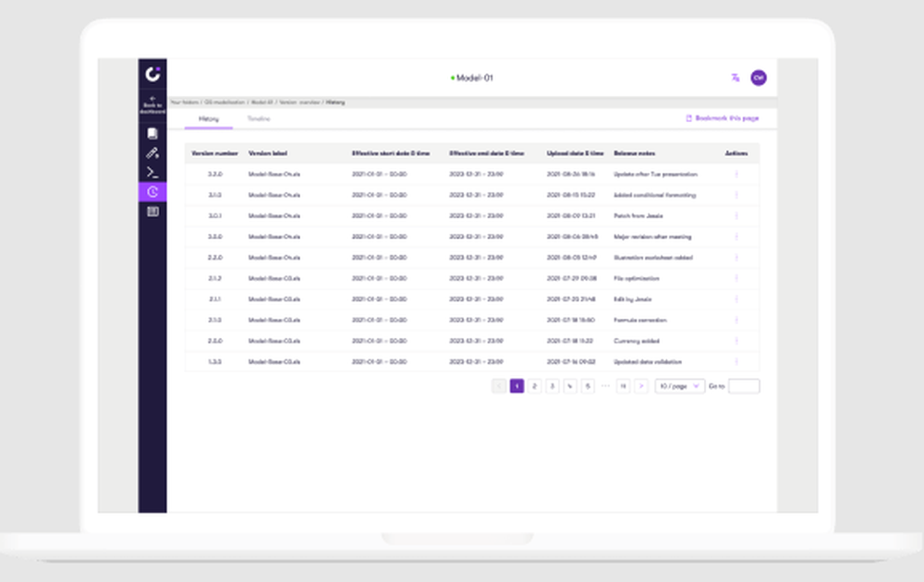Click the Model-01 title in header
This screenshot has width=924, height=582.
pos(474,78)
